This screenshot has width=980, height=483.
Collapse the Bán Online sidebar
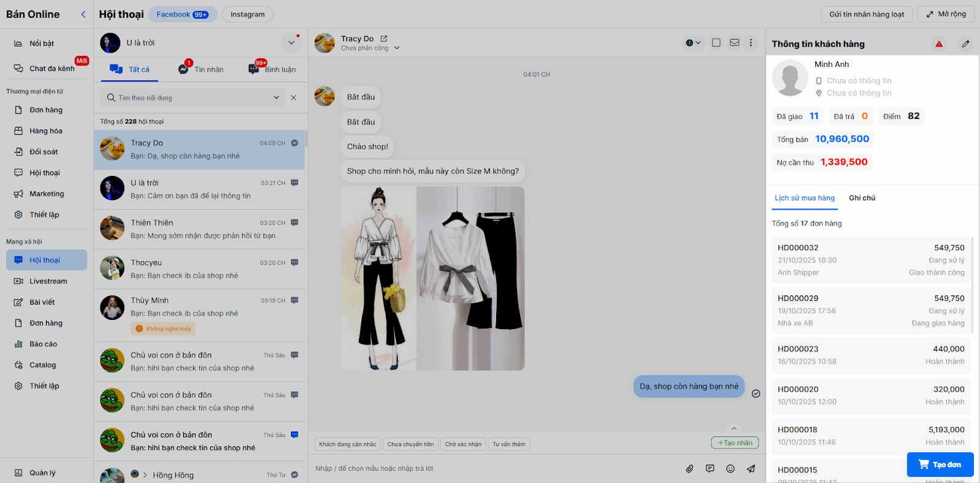(x=83, y=14)
